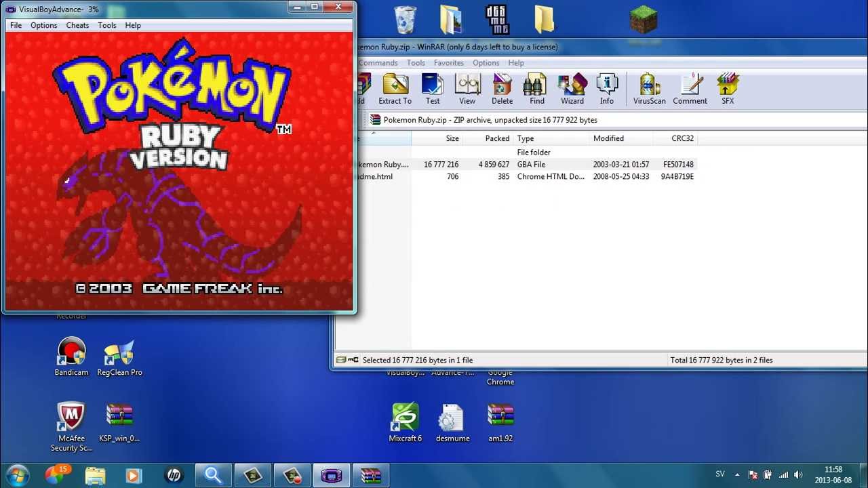868x488 pixels.
Task: Click Test icon in WinRAR toolbar
Action: 433,89
